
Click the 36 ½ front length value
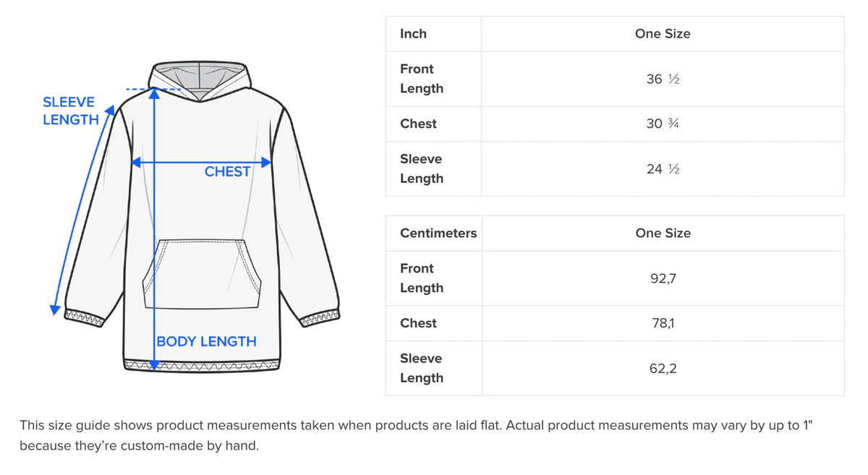click(662, 79)
